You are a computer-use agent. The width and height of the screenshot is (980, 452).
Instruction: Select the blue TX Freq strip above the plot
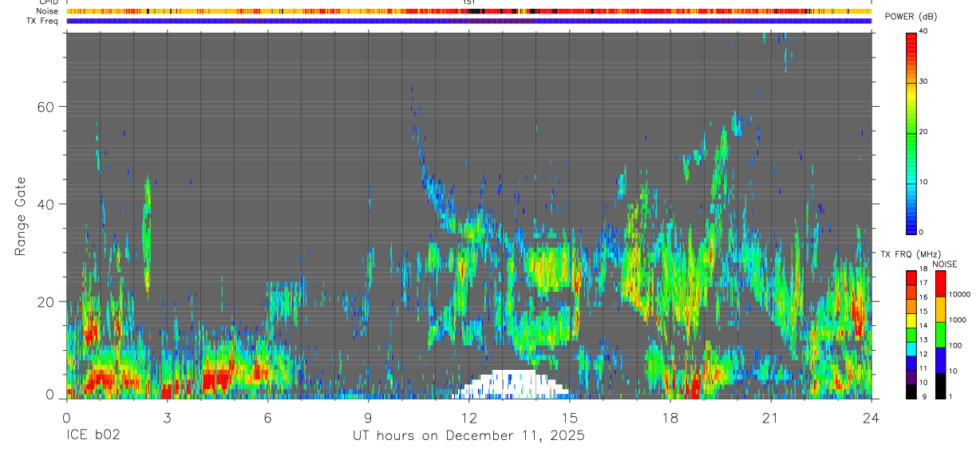(x=469, y=21)
